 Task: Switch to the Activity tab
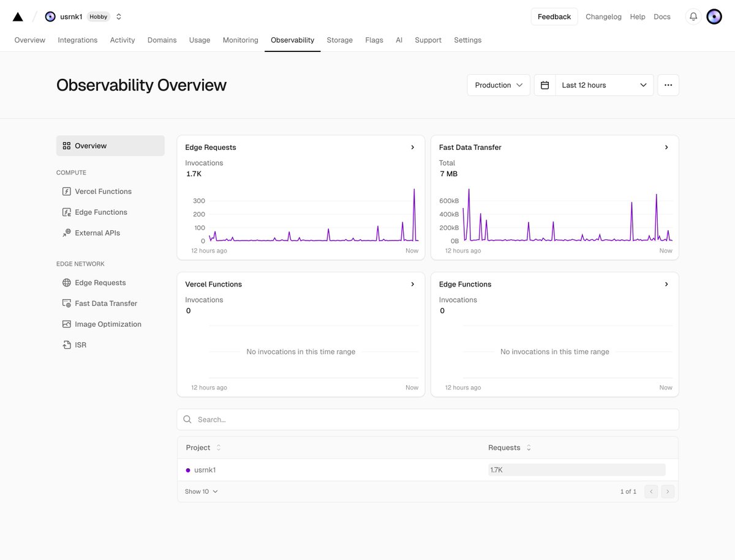pyautogui.click(x=123, y=40)
